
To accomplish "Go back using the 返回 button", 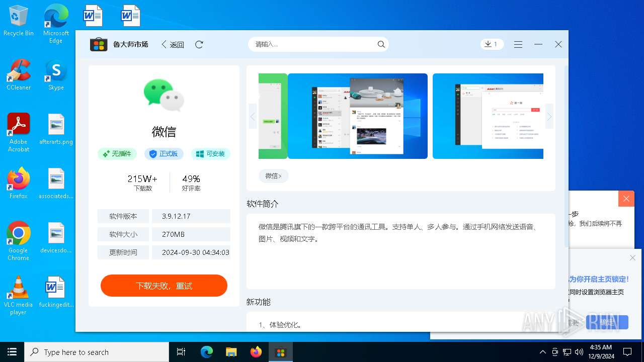I will 173,44.
